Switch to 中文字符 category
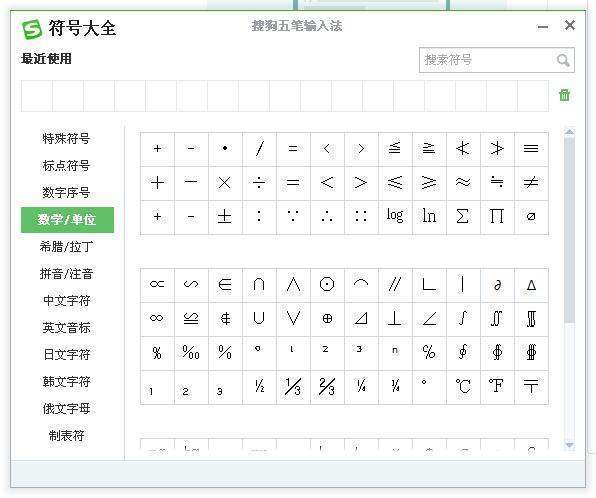Viewport: 596px width, 498px height. (66, 301)
